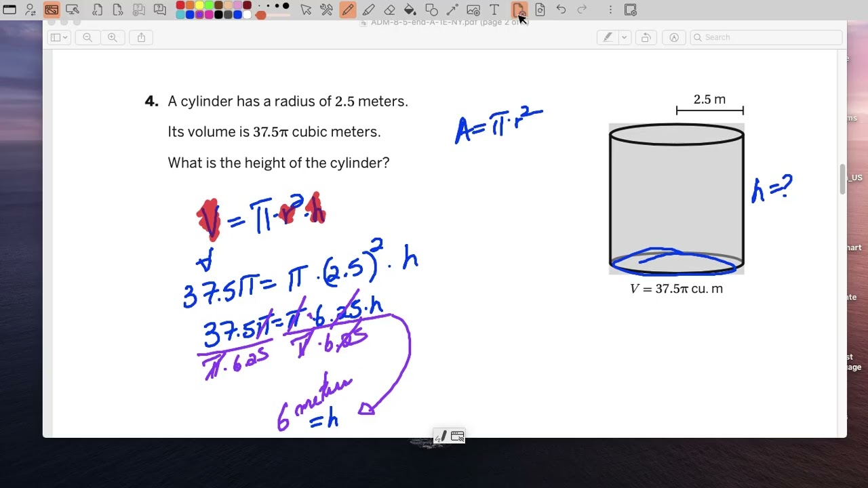Image resolution: width=868 pixels, height=488 pixels.
Task: Pick the yellow color swatch
Action: tap(199, 5)
